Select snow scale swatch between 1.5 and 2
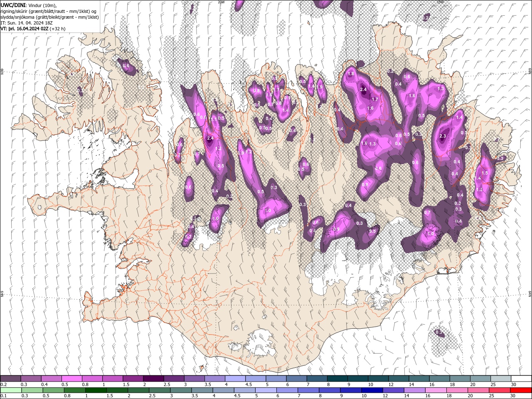The height and width of the screenshot is (399, 532). click(133, 379)
